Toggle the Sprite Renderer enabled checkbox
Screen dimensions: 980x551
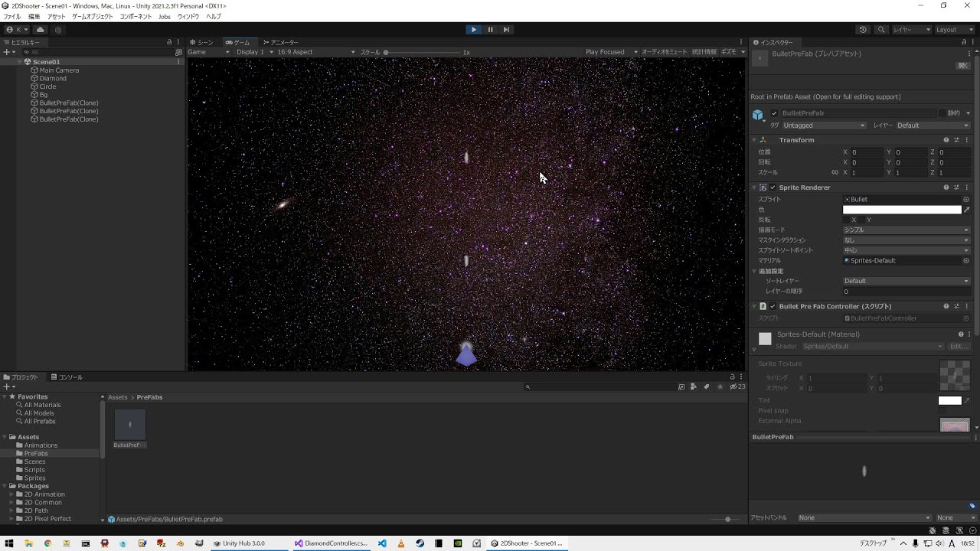(773, 187)
